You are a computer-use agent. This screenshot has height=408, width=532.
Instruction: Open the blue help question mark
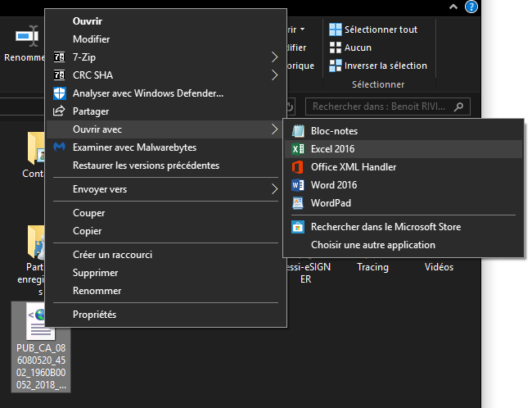coord(471,7)
